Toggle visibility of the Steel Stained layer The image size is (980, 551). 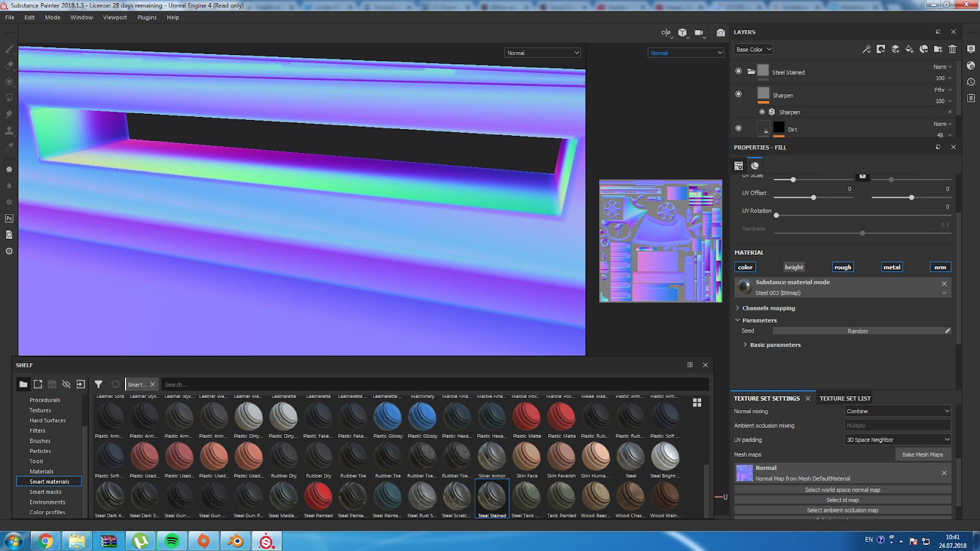click(x=739, y=70)
